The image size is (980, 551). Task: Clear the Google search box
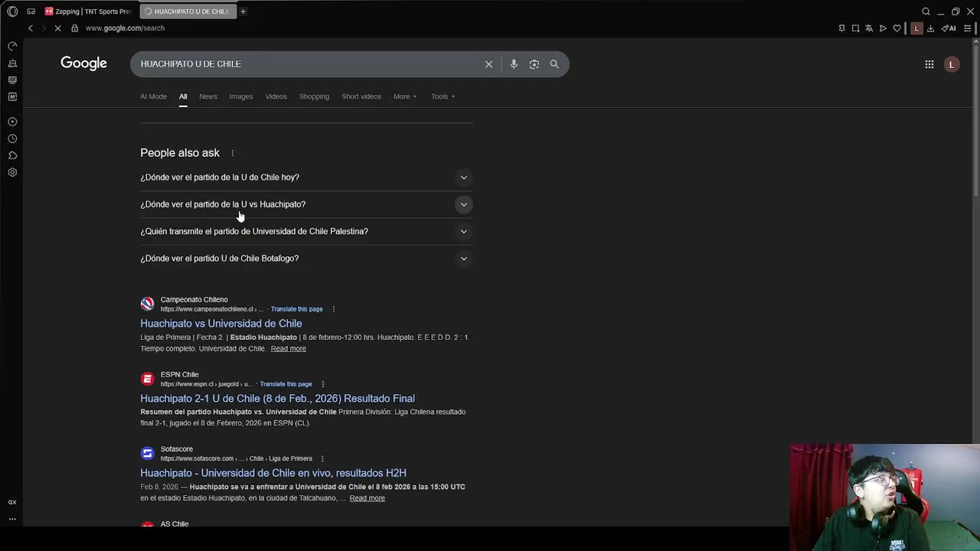[x=488, y=64]
